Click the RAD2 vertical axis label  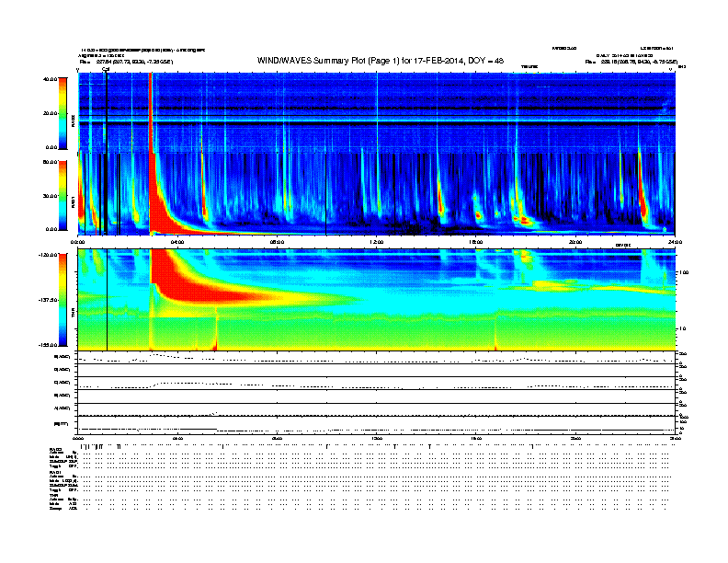[74, 121]
